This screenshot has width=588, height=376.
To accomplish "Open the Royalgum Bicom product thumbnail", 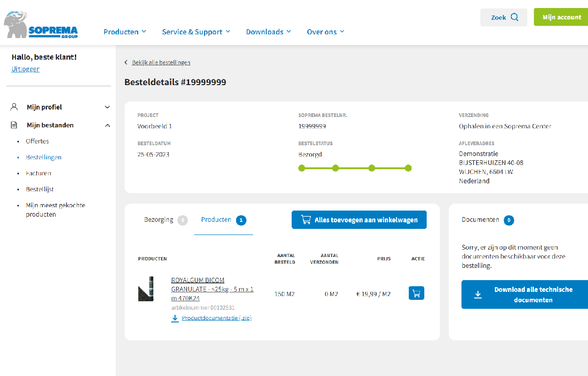I will [x=146, y=289].
